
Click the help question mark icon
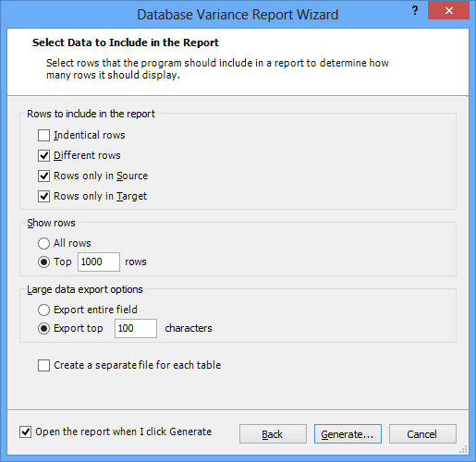415,11
